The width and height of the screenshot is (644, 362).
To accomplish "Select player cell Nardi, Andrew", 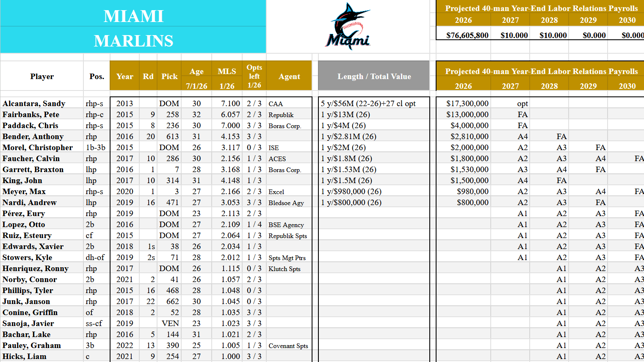I will (x=42, y=202).
